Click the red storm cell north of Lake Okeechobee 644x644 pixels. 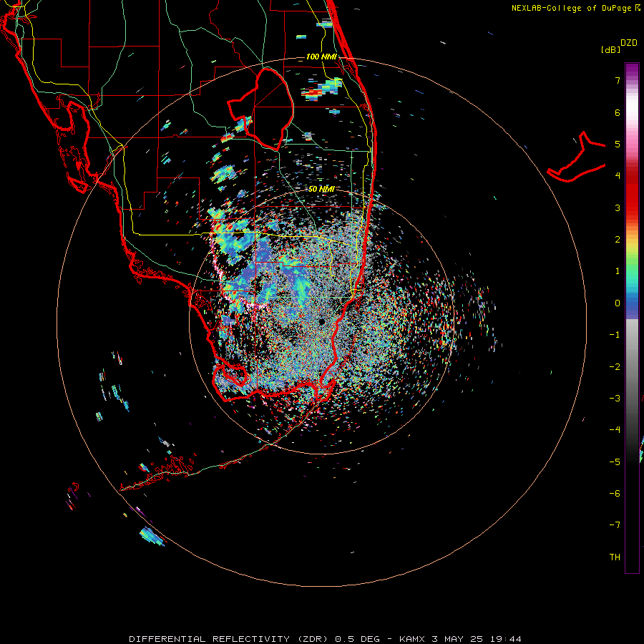313,93
